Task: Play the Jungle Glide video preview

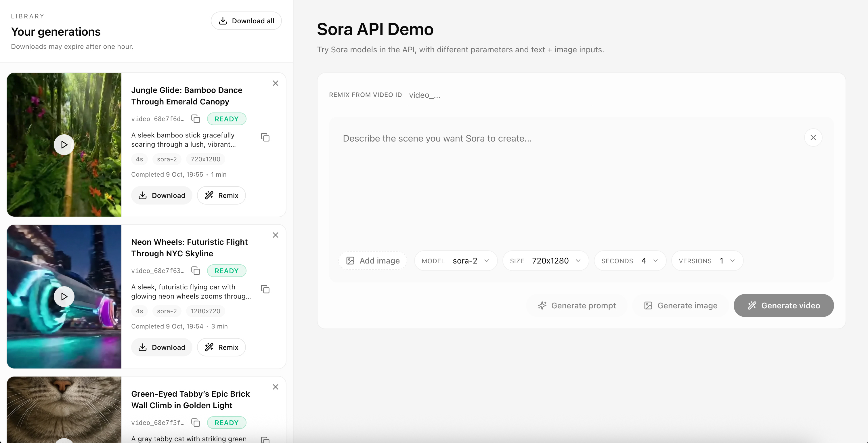Action: point(64,144)
